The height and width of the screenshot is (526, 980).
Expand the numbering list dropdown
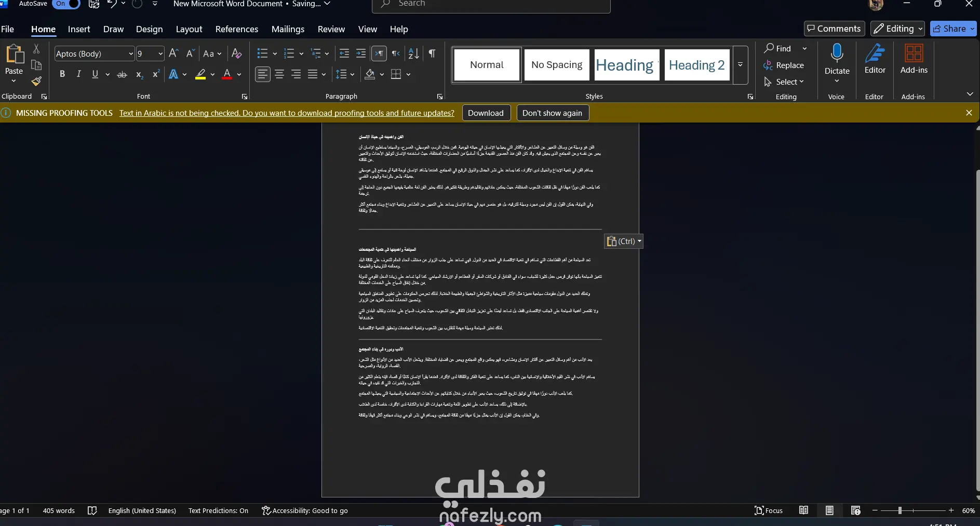[301, 53]
